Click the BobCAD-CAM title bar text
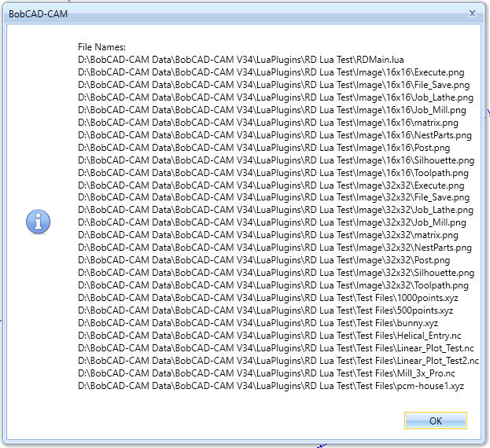 38,13
